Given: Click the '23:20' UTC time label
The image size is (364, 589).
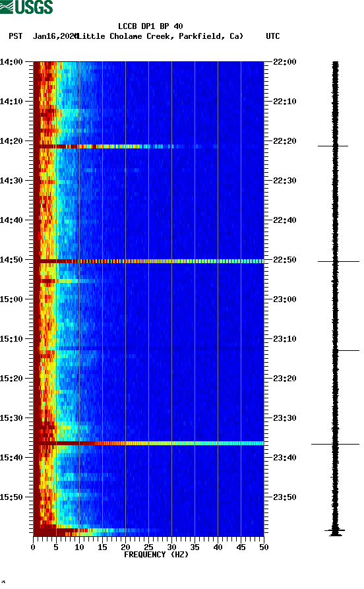Looking at the screenshot, I should point(285,379).
